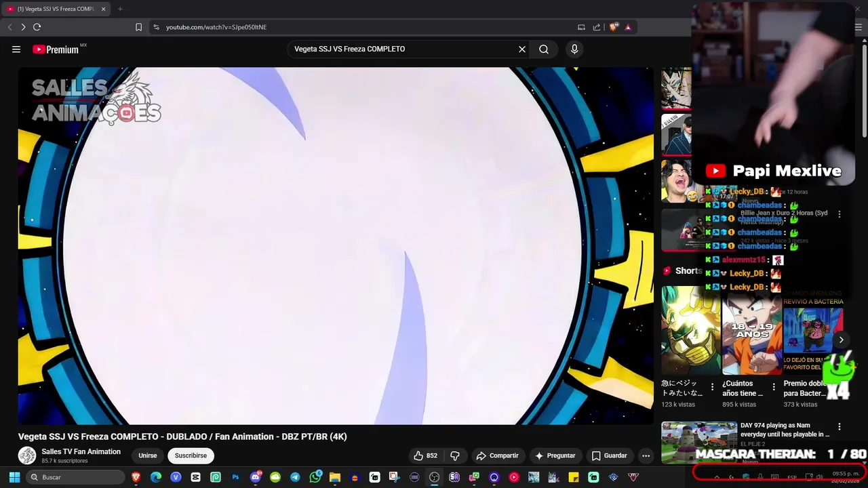Open a new browser tab with plus
Viewport: 868px width, 488px height.
120,9
